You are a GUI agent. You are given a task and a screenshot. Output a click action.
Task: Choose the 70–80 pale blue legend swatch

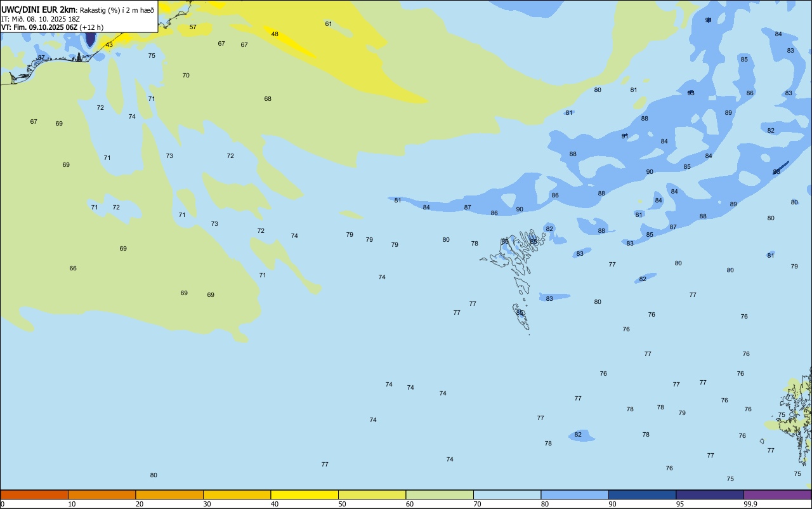click(507, 494)
